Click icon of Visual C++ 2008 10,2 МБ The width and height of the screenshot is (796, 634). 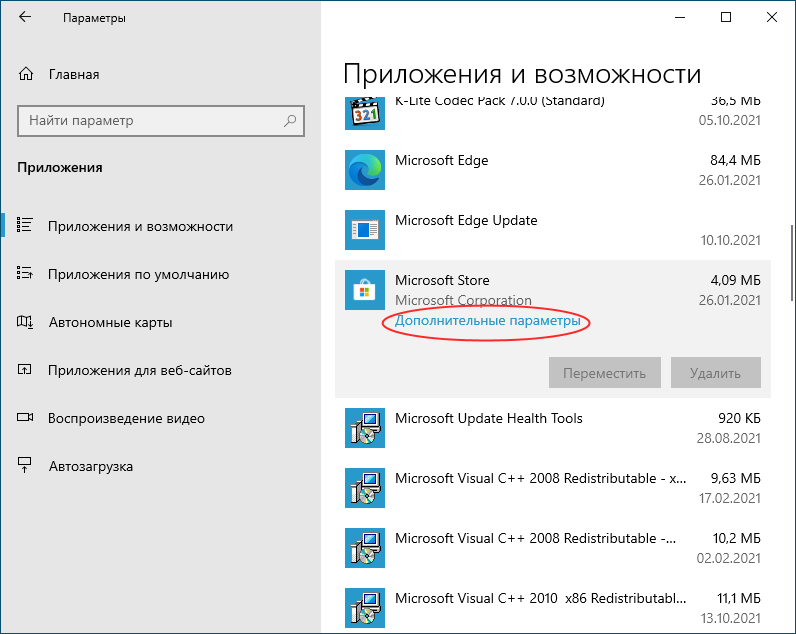(364, 548)
